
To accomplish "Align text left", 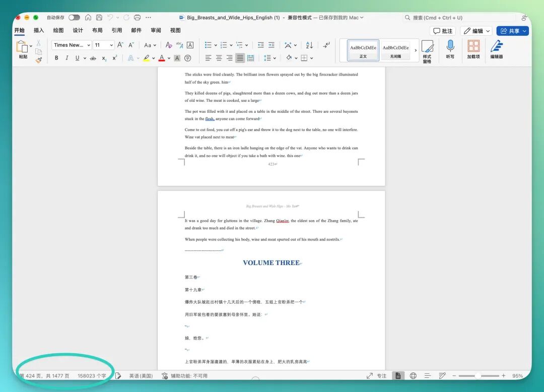I will [208, 58].
